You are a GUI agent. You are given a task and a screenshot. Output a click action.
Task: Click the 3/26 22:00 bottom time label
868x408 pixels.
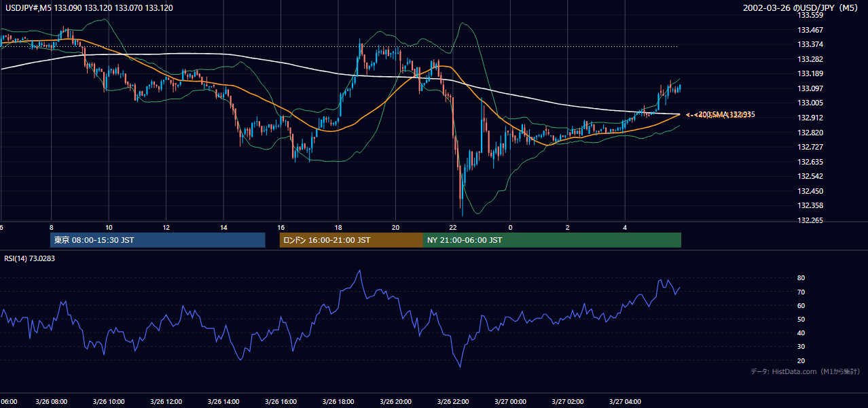click(453, 401)
